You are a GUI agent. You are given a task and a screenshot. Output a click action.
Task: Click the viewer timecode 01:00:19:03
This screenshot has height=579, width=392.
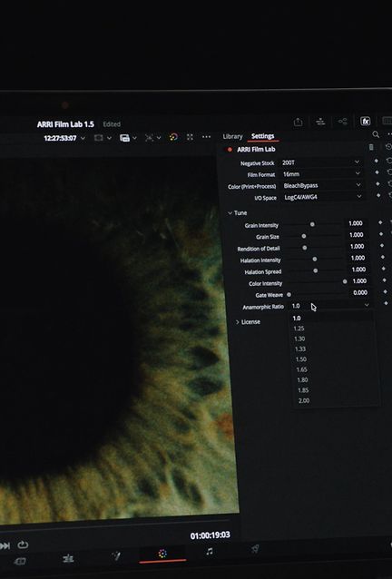(210, 535)
